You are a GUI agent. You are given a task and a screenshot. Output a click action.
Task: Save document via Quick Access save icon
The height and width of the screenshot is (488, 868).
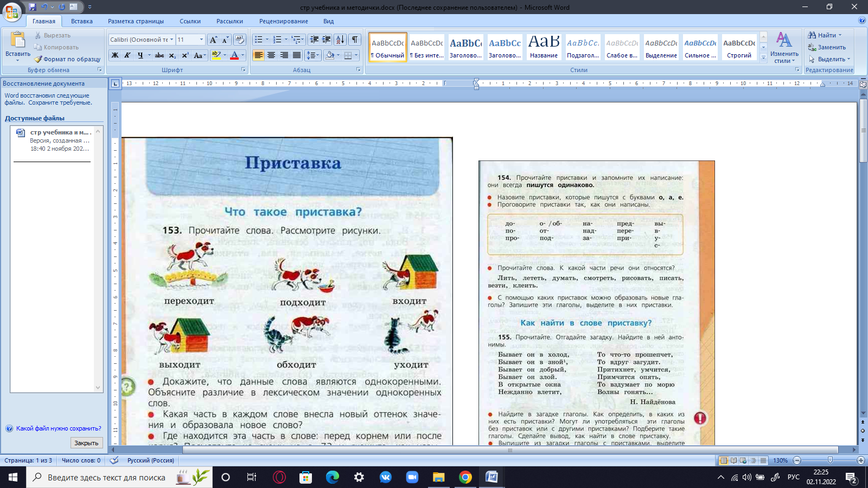coord(33,7)
